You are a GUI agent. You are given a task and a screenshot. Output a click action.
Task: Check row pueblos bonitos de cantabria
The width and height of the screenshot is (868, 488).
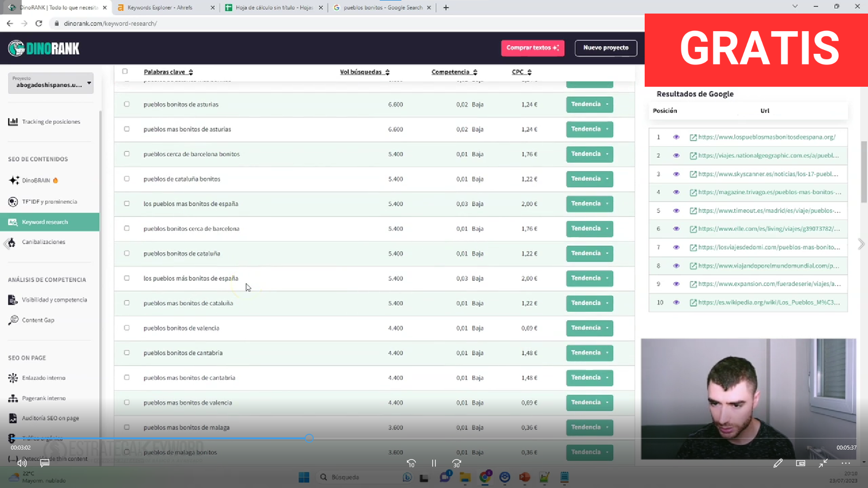(127, 352)
